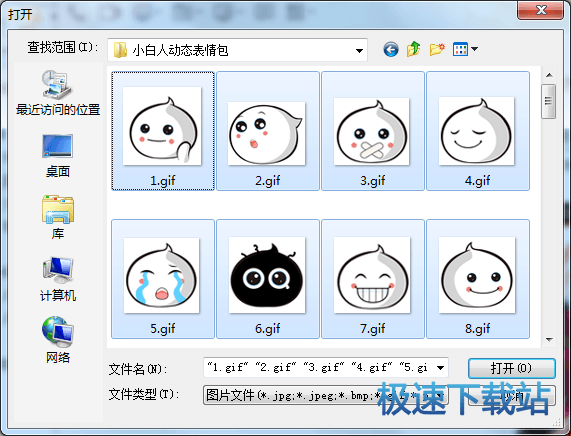Expand the file name dropdown arrow
The width and height of the screenshot is (571, 436).
(x=440, y=368)
